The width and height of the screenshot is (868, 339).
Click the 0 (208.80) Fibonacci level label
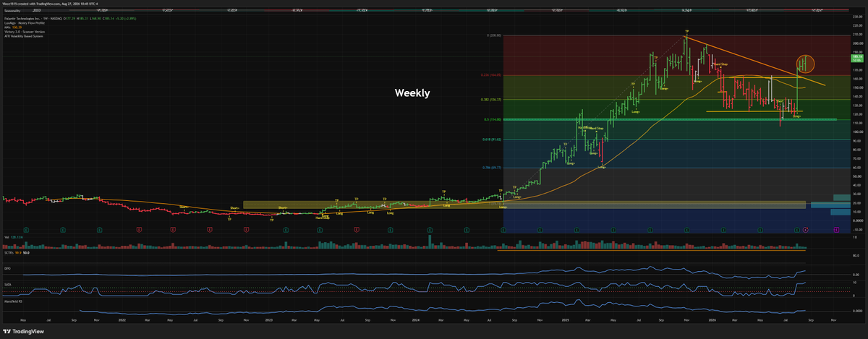point(493,35)
